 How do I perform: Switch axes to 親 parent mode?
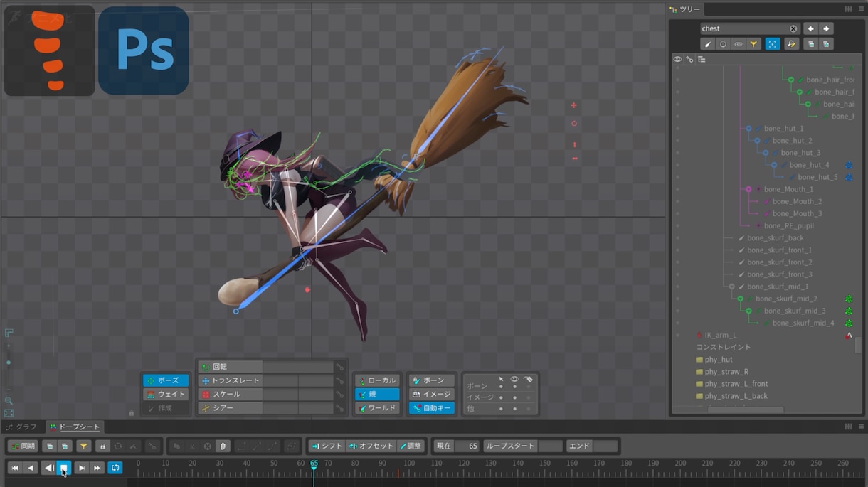(x=377, y=394)
